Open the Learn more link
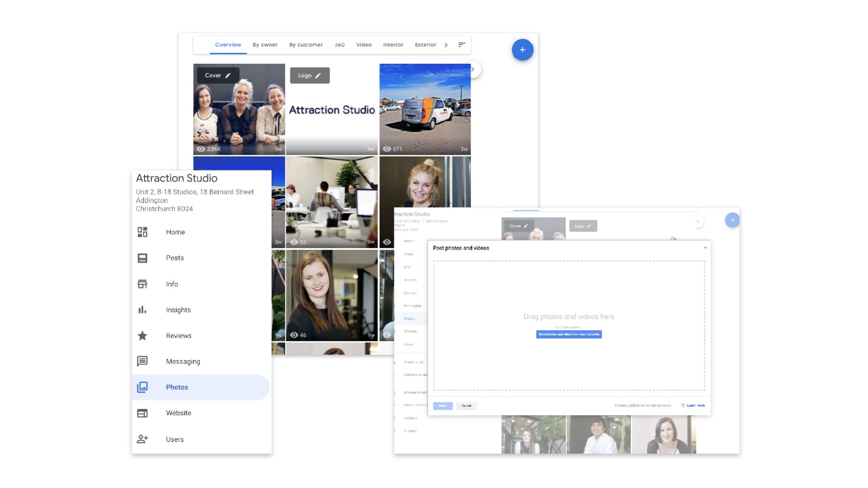Viewport: 868px width, 488px height. tap(695, 405)
